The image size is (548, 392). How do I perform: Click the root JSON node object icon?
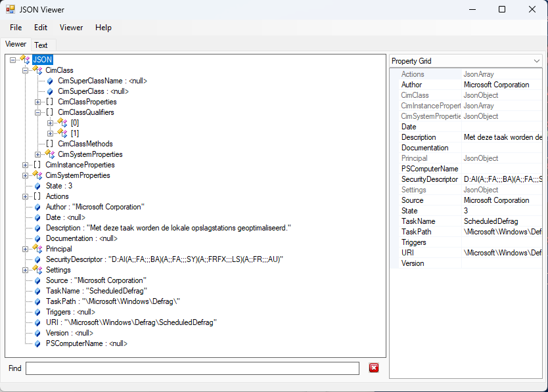coord(26,60)
